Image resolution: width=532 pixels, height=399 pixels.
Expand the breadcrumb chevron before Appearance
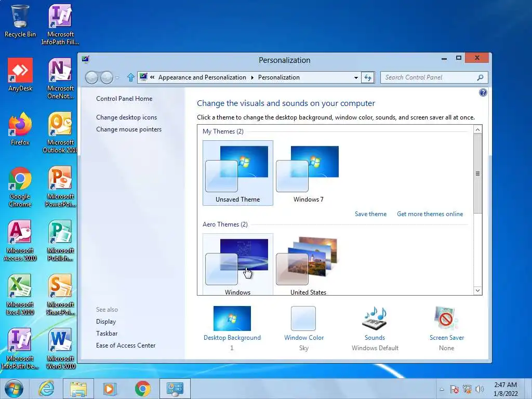[x=152, y=77]
